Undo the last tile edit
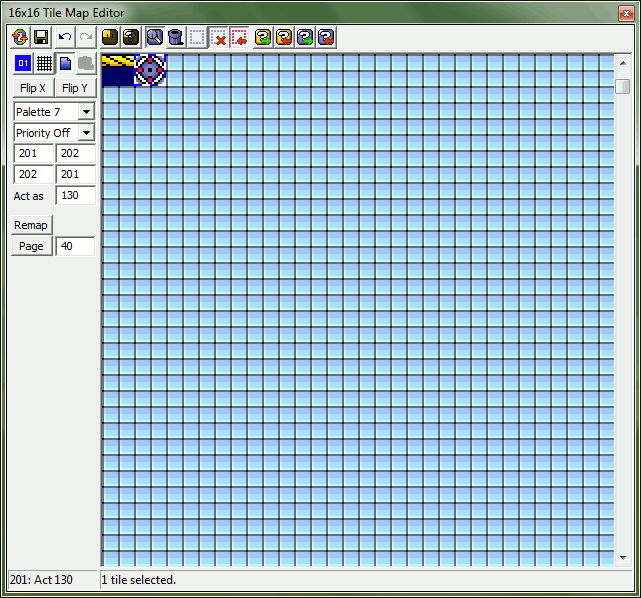Screen dimensions: 641x598 coord(65,38)
